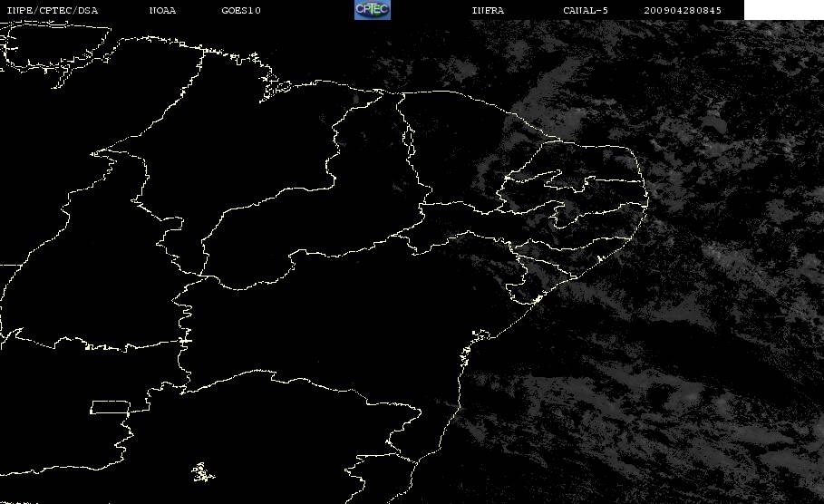Image resolution: width=824 pixels, height=504 pixels.
Task: Click the CPTEC logo in header
Action: pyautogui.click(x=373, y=9)
